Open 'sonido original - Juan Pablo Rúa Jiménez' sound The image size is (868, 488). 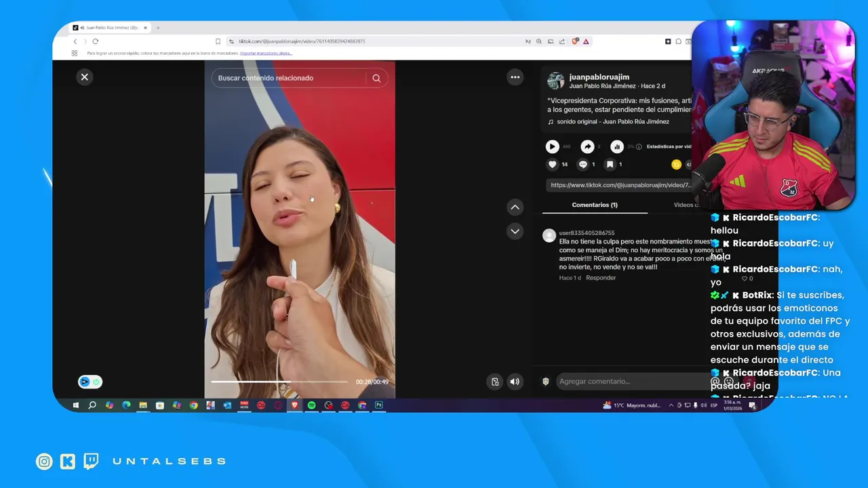[613, 122]
